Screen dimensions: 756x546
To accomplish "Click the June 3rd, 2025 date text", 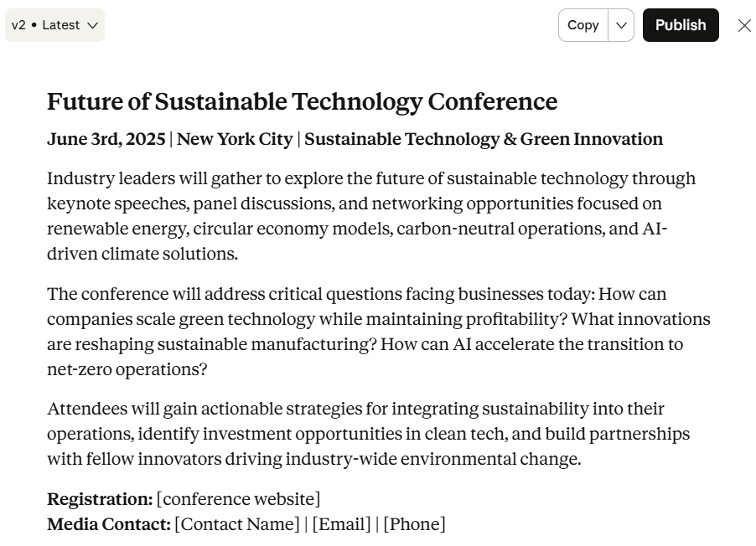I will click(x=106, y=139).
